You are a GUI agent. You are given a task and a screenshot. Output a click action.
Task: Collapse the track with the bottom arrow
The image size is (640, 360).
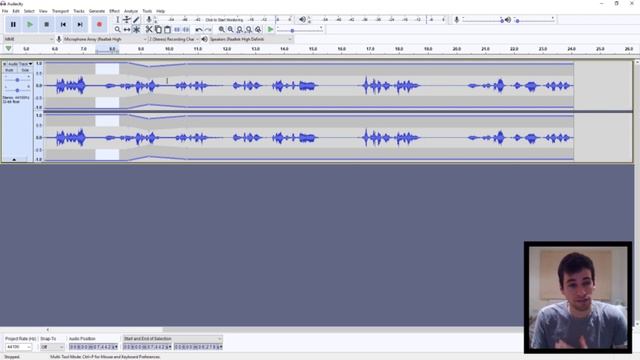[14, 160]
